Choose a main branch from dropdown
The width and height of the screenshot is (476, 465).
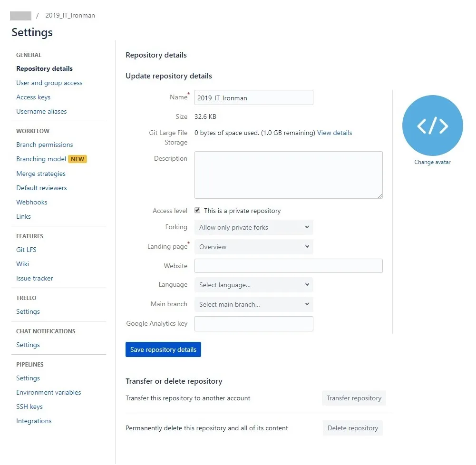point(253,304)
